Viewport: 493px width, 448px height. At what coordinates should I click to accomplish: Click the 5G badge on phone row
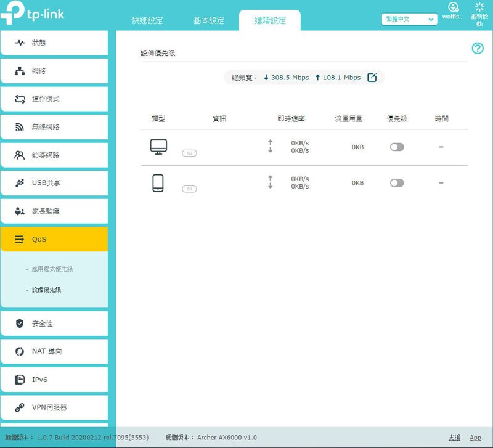pyautogui.click(x=189, y=189)
